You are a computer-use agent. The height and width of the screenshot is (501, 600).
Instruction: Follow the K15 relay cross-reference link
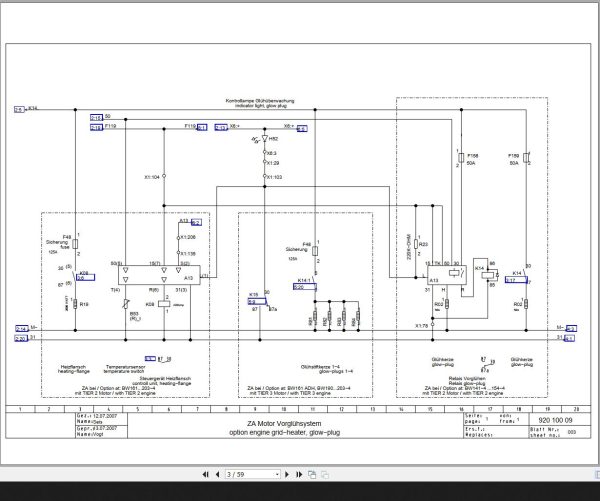click(257, 302)
